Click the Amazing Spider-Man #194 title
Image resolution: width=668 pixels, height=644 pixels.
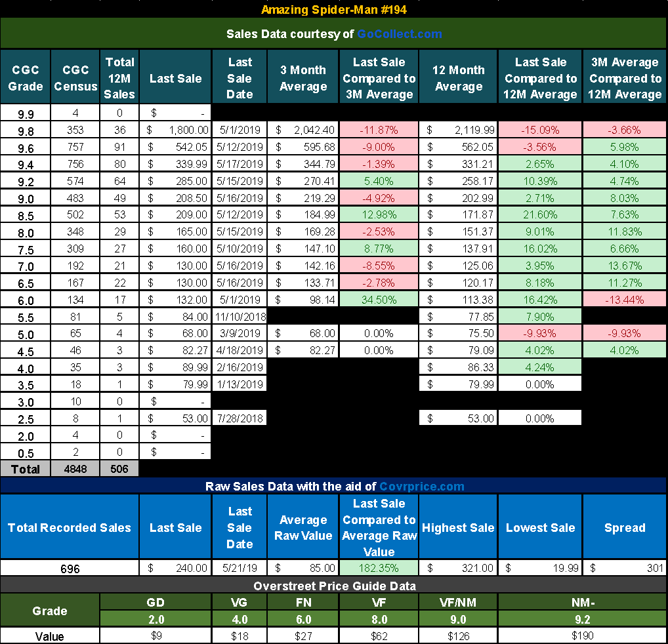click(333, 9)
